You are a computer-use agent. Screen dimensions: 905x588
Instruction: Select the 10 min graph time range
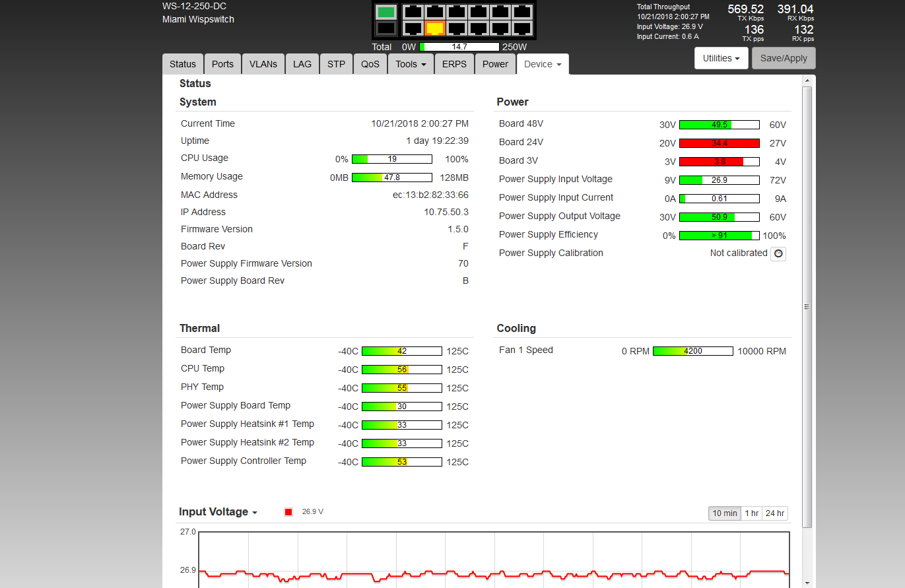pos(724,513)
